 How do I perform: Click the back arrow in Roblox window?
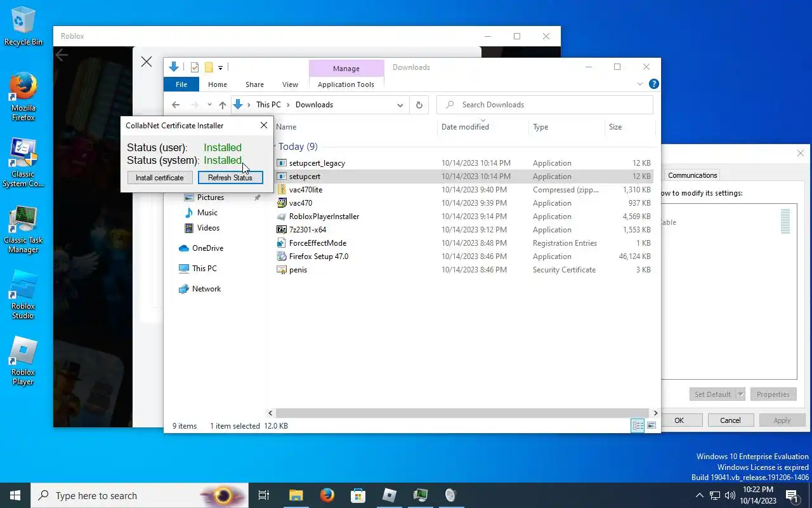[x=62, y=55]
